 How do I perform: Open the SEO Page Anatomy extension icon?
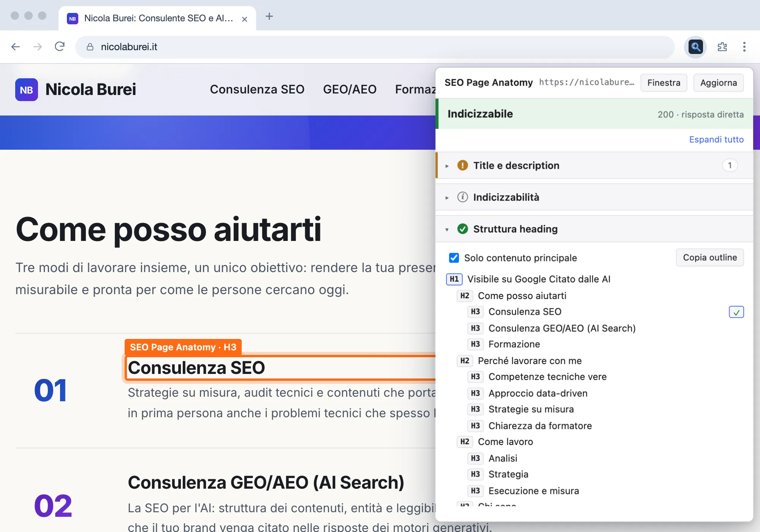coord(695,47)
